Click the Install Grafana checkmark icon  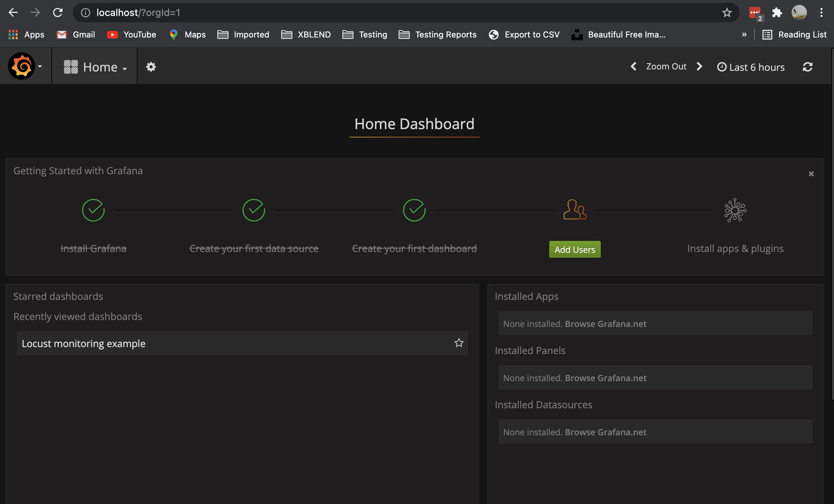(x=93, y=210)
